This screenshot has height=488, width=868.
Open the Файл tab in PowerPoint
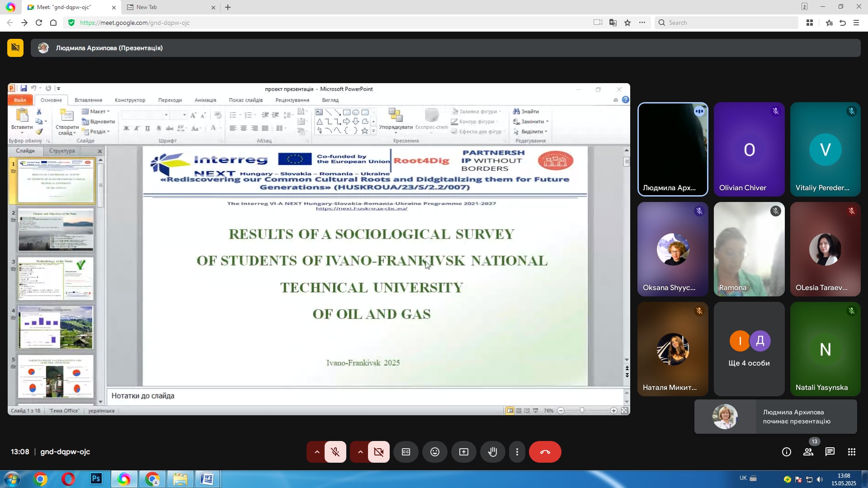pyautogui.click(x=20, y=100)
